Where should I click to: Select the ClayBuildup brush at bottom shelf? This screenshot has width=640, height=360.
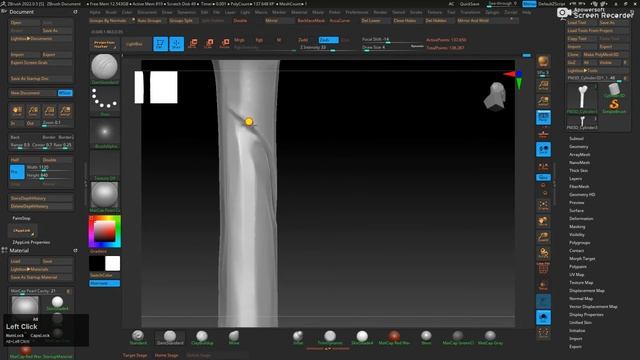202,338
